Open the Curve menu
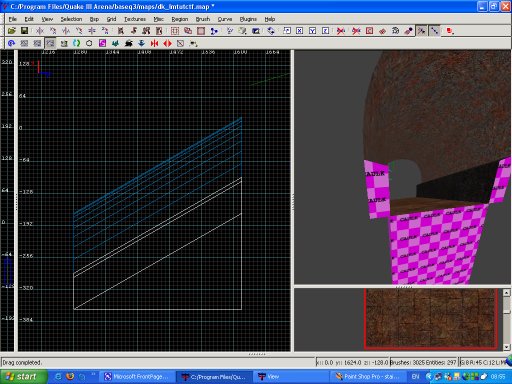Viewport: 512px width, 384px height. coord(225,19)
